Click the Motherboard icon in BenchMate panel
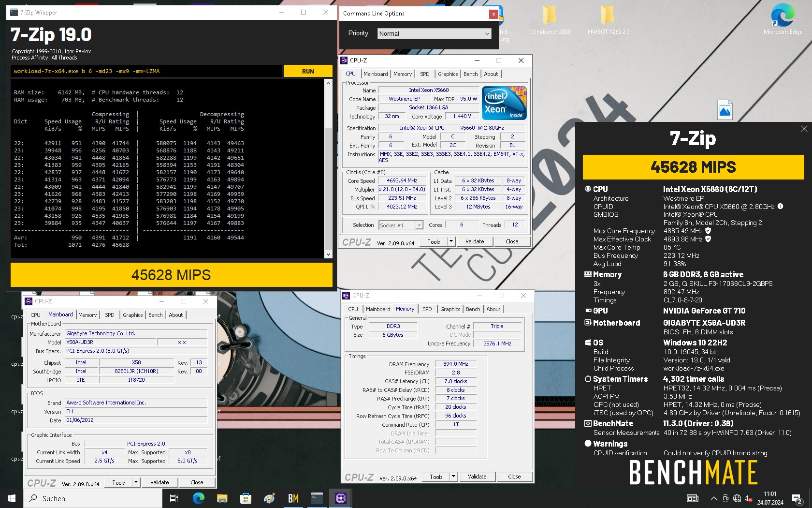The width and height of the screenshot is (812, 508). tap(588, 323)
